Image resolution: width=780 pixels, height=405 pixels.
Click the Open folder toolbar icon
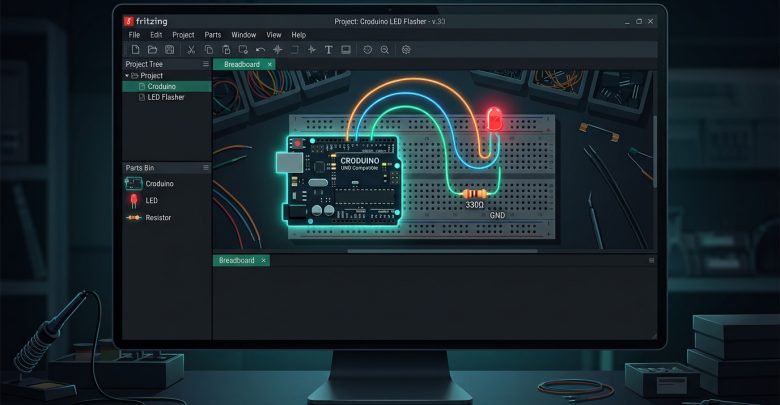[152, 49]
